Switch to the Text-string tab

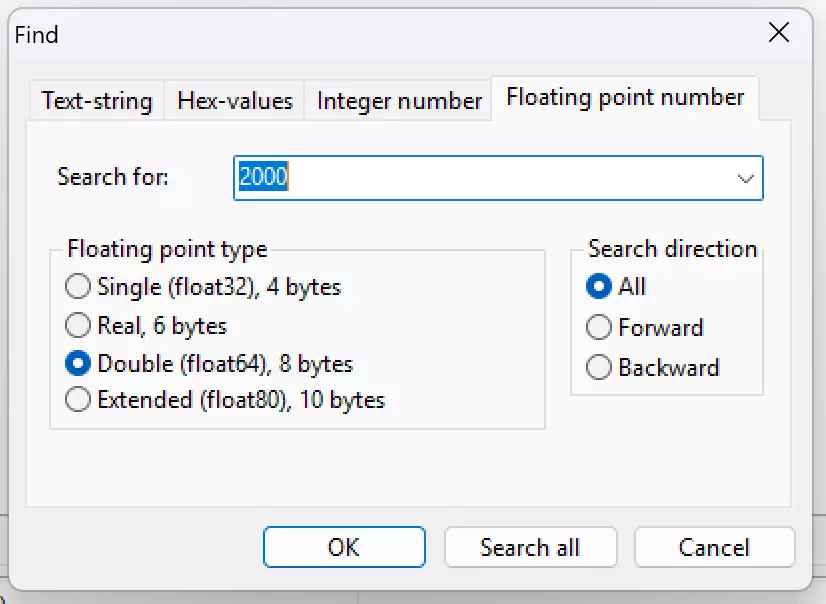(97, 101)
